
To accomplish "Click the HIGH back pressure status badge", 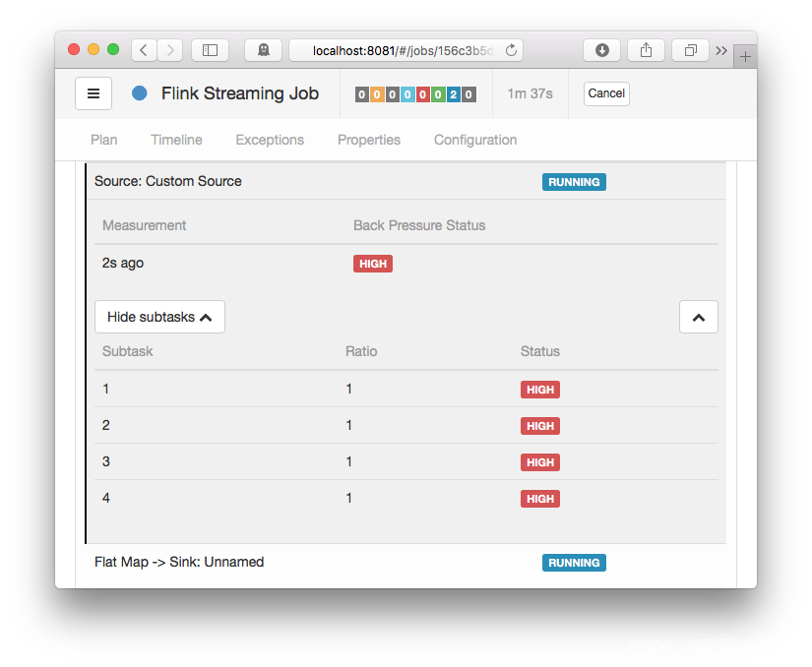I will click(x=373, y=264).
